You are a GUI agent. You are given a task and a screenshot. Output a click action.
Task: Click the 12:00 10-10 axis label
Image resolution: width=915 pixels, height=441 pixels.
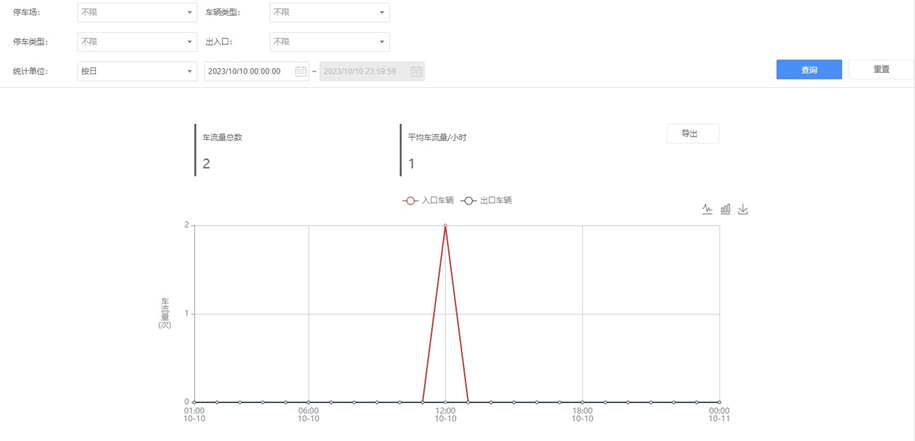(x=445, y=414)
